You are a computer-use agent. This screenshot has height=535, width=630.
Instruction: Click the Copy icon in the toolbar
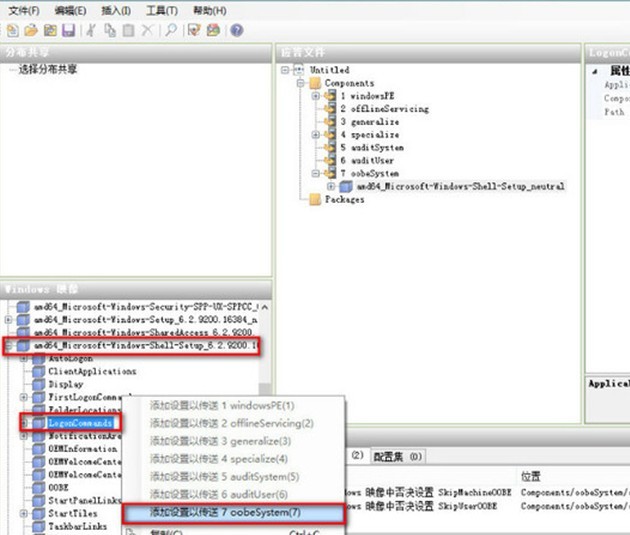coord(108,31)
